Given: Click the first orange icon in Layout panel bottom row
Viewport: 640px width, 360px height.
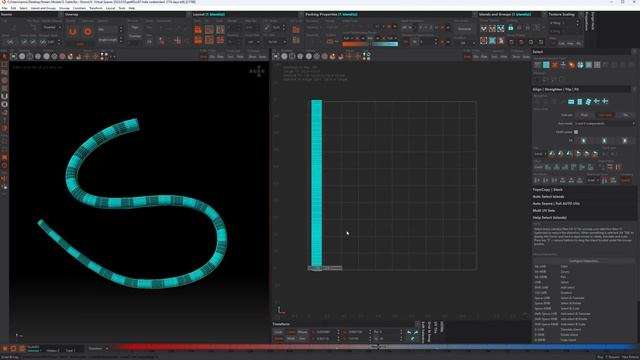Looking at the screenshot, I should [198, 40].
